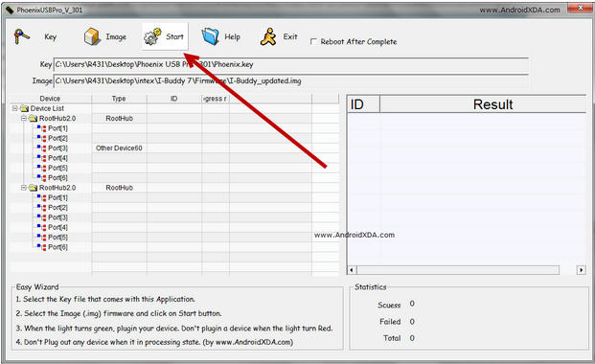Click the result panel right scroll arrow
The image size is (595, 364).
tap(581, 270)
